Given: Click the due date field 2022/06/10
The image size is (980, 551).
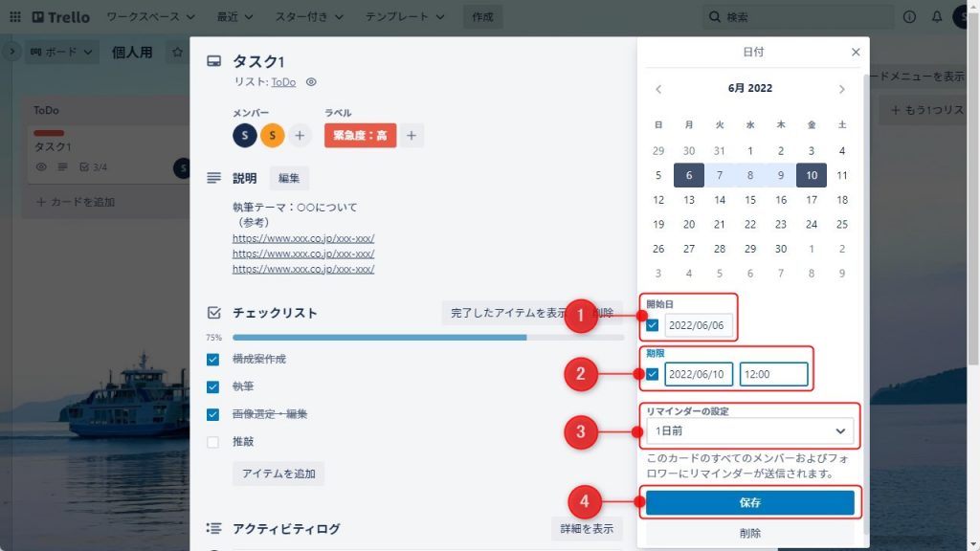Looking at the screenshot, I should pos(698,374).
